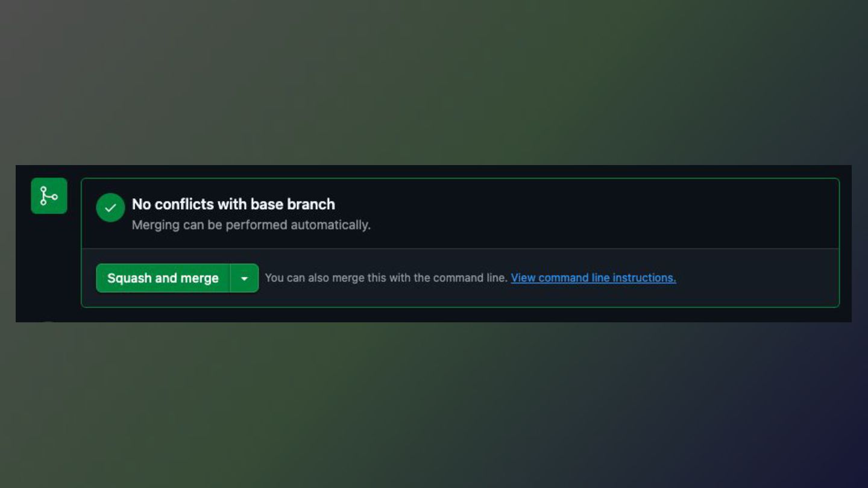Click the word 'Squash' on the green button

click(129, 278)
